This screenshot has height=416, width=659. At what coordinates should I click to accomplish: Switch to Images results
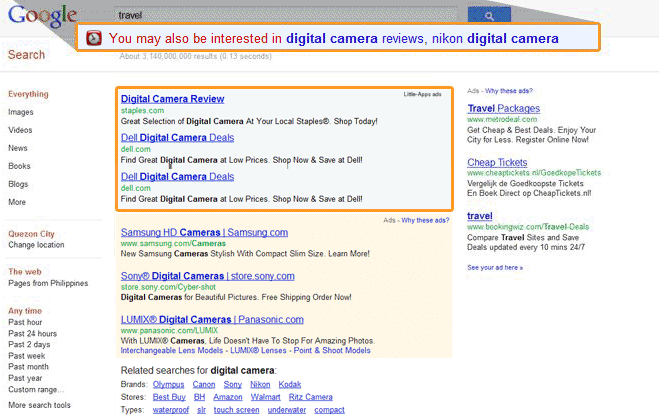pos(21,112)
